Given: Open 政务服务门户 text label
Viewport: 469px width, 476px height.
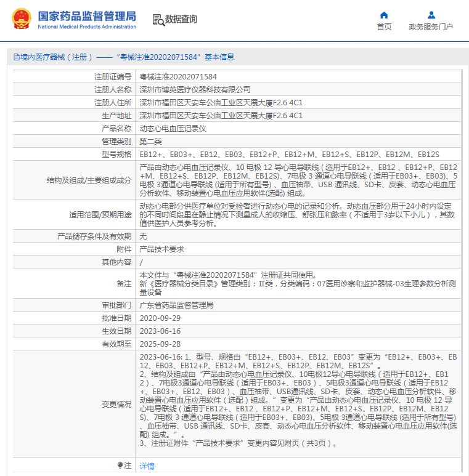Looking at the screenshot, I should tap(431, 26).
